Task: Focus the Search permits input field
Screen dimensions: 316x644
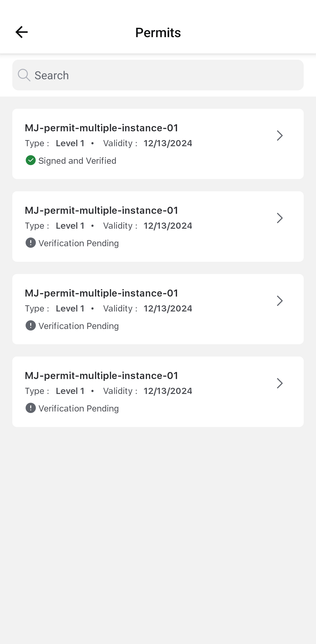Action: pos(164,75)
